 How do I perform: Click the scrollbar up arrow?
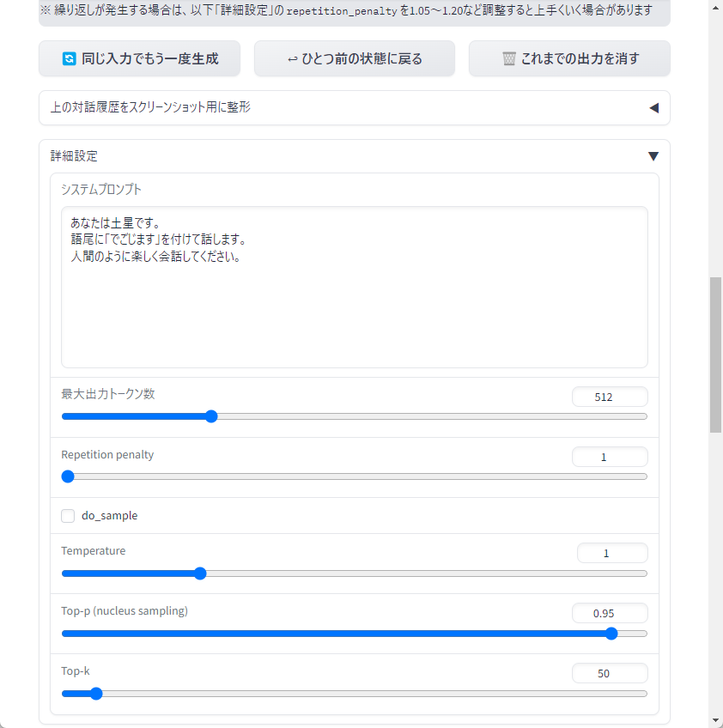715,9
